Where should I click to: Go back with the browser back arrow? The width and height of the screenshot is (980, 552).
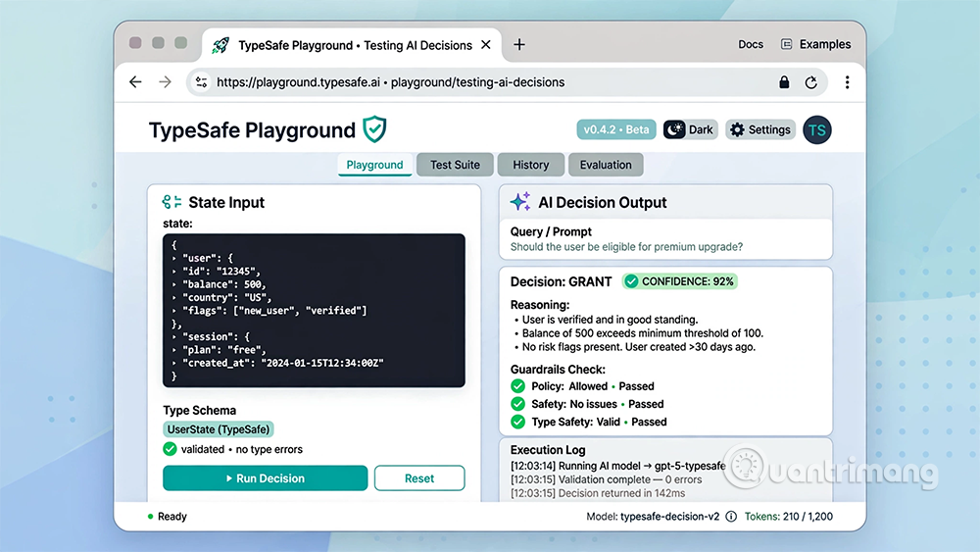point(135,82)
